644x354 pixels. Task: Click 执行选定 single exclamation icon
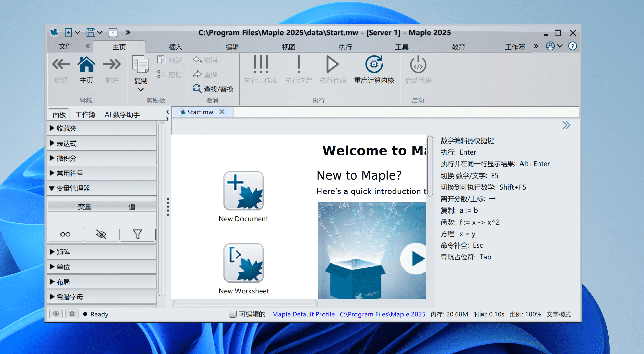299,64
